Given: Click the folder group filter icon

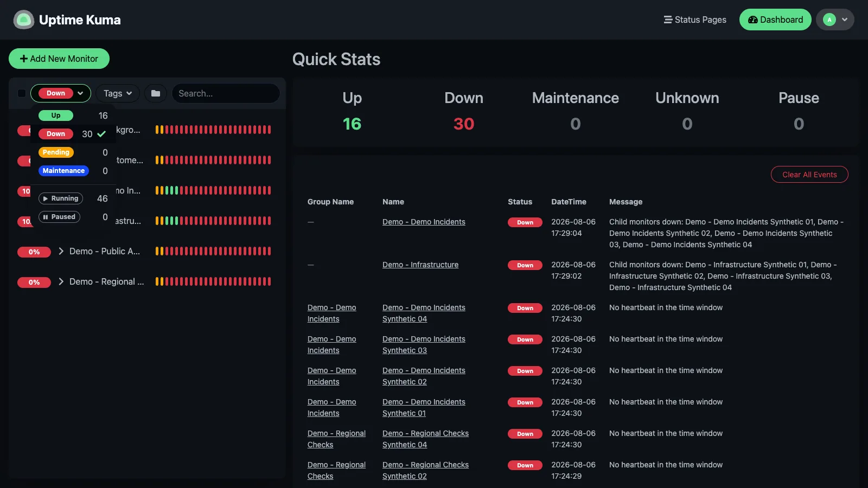Looking at the screenshot, I should click(x=156, y=93).
